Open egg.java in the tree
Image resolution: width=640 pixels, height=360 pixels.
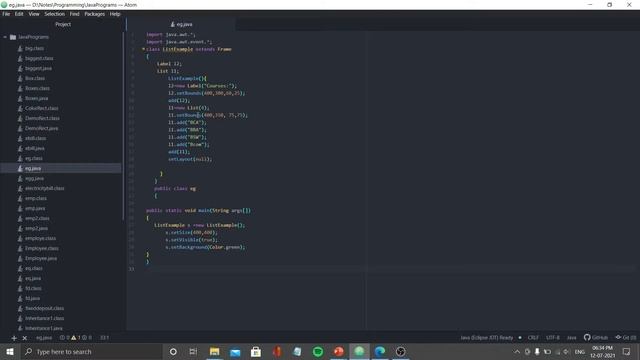[x=34, y=178]
